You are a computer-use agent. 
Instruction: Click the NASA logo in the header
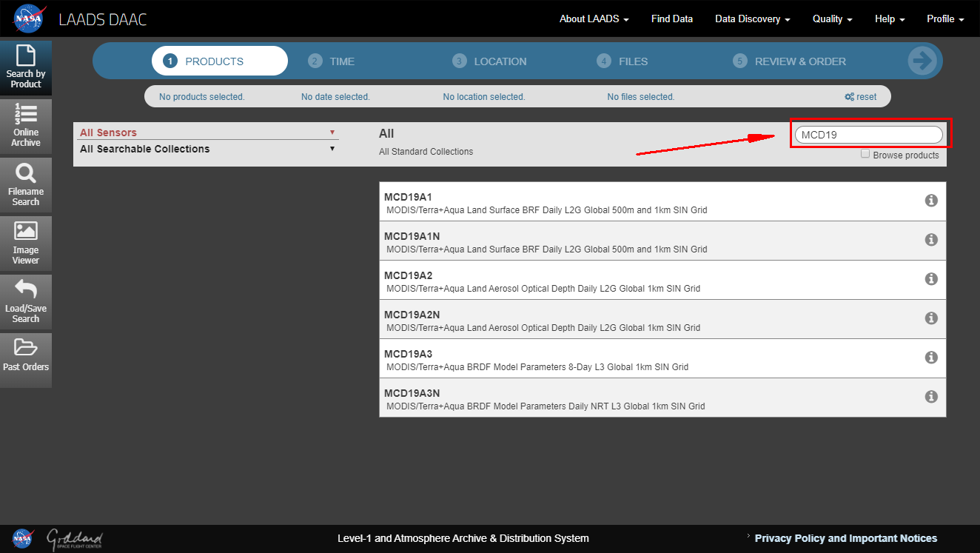[x=29, y=18]
